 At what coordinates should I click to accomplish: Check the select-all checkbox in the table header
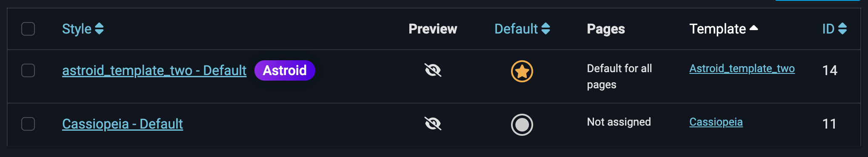[28, 29]
